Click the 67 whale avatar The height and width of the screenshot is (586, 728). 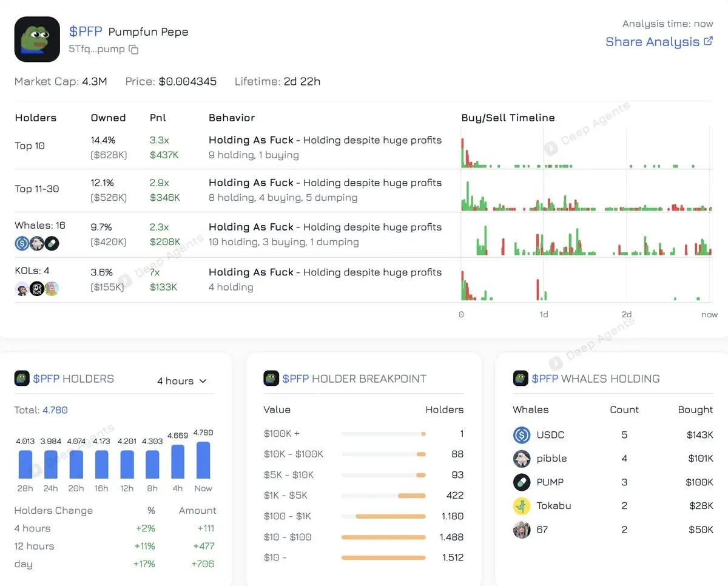coord(522,530)
